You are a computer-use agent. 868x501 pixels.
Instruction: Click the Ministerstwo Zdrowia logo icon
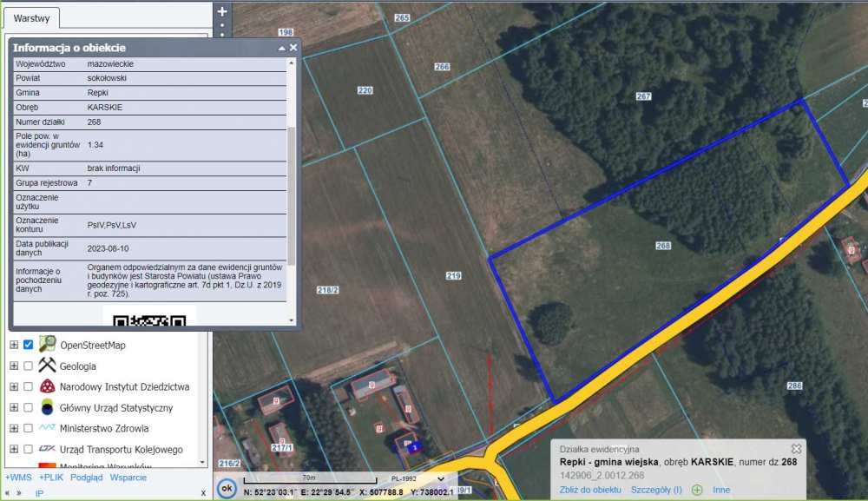click(x=47, y=427)
